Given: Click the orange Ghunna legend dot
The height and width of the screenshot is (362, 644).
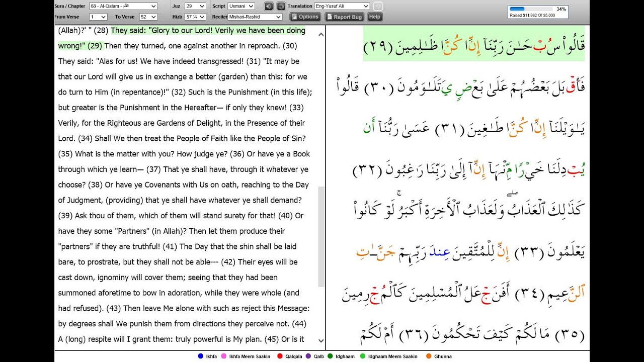Looking at the screenshot, I should [x=428, y=356].
